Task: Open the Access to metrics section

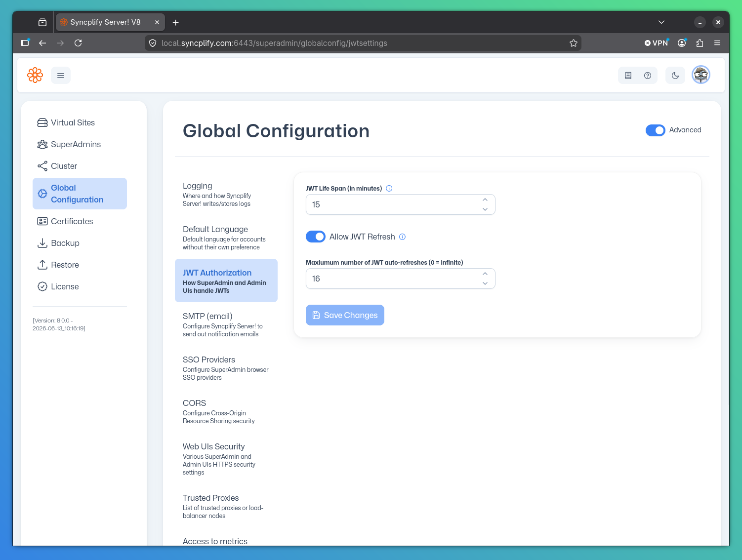Action: [x=215, y=541]
